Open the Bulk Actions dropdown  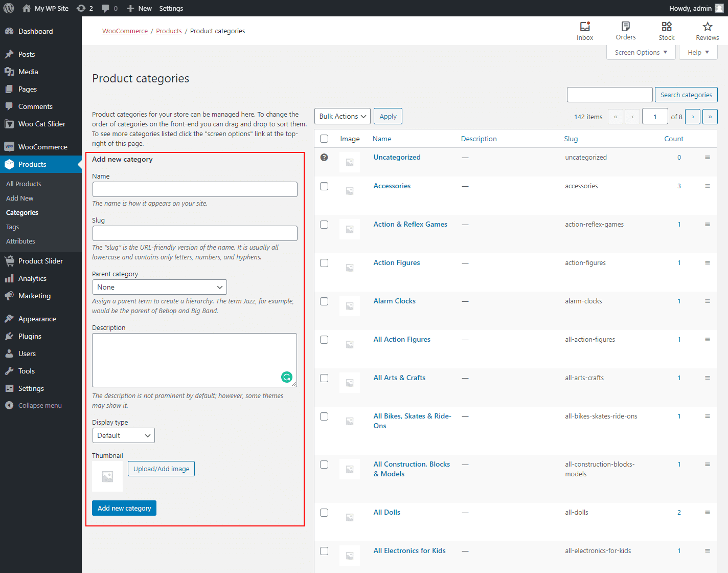343,117
